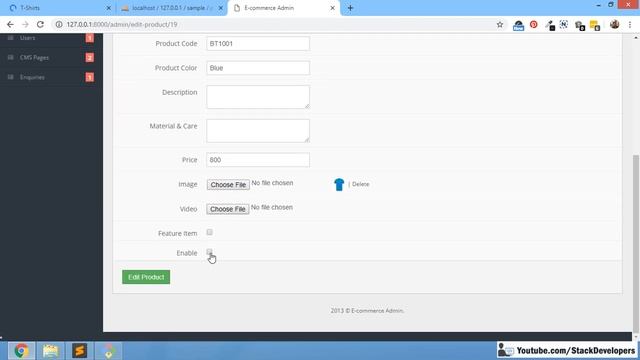Open File Explorer from taskbar
Viewport: 640px width, 360px height.
pyautogui.click(x=51, y=351)
